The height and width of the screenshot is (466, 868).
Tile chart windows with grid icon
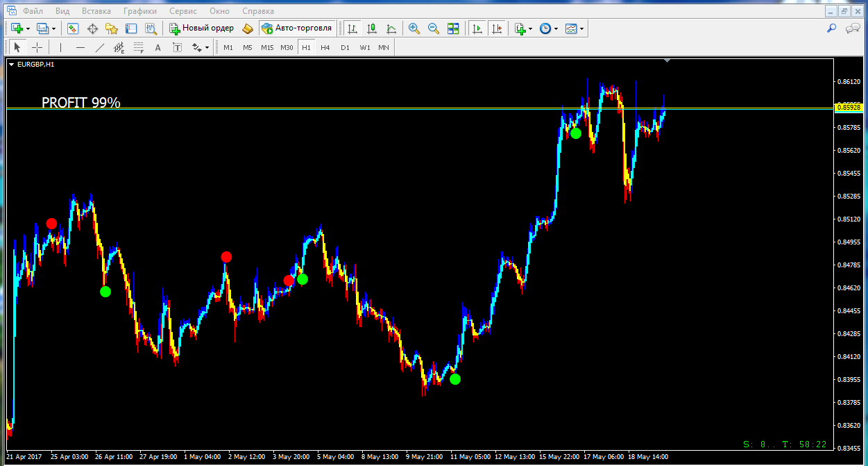[x=453, y=28]
